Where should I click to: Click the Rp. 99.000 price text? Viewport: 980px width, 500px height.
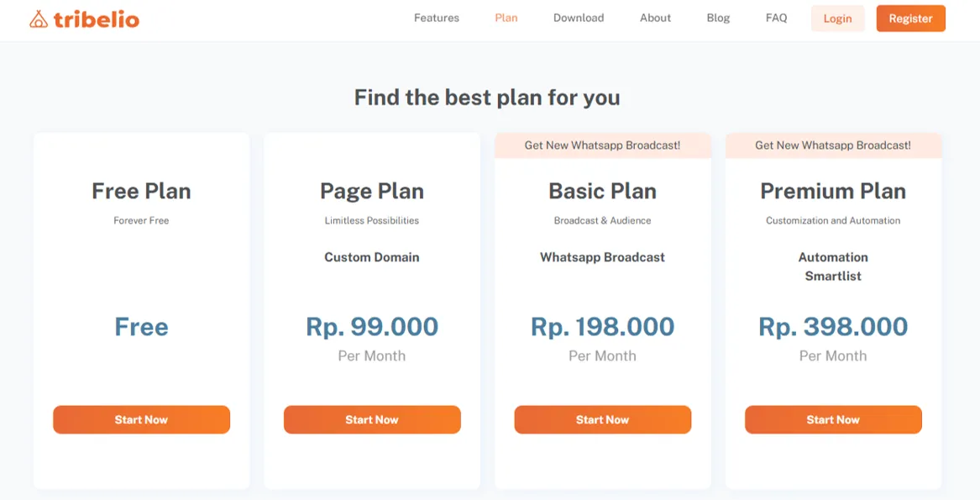coord(372,327)
